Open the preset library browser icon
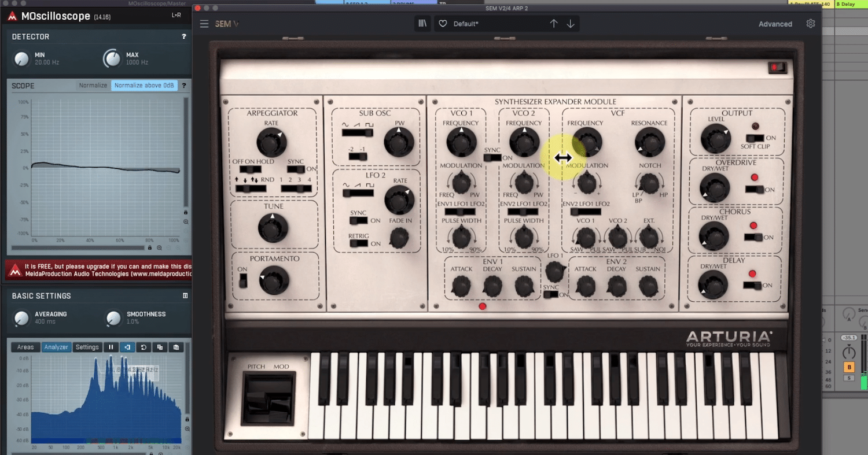The image size is (868, 455). 423,24
